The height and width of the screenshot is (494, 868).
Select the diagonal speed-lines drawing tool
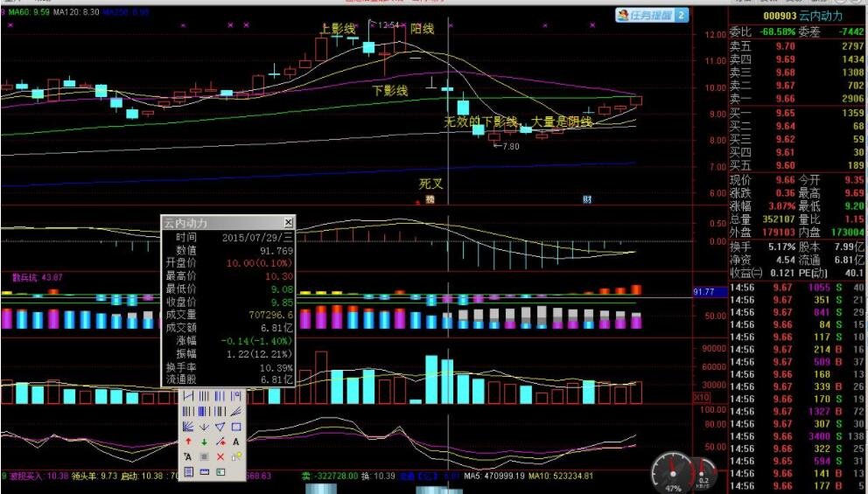point(236,411)
